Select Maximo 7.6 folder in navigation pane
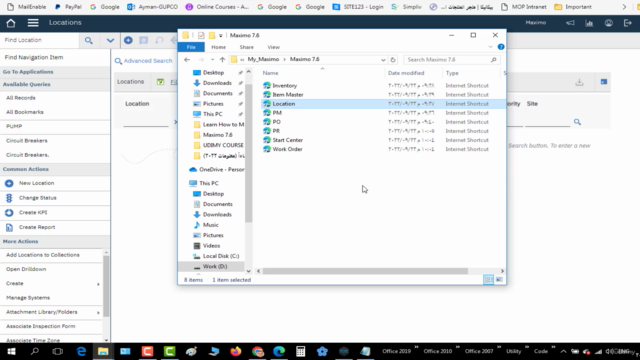This screenshot has width=640, height=360. point(218,135)
